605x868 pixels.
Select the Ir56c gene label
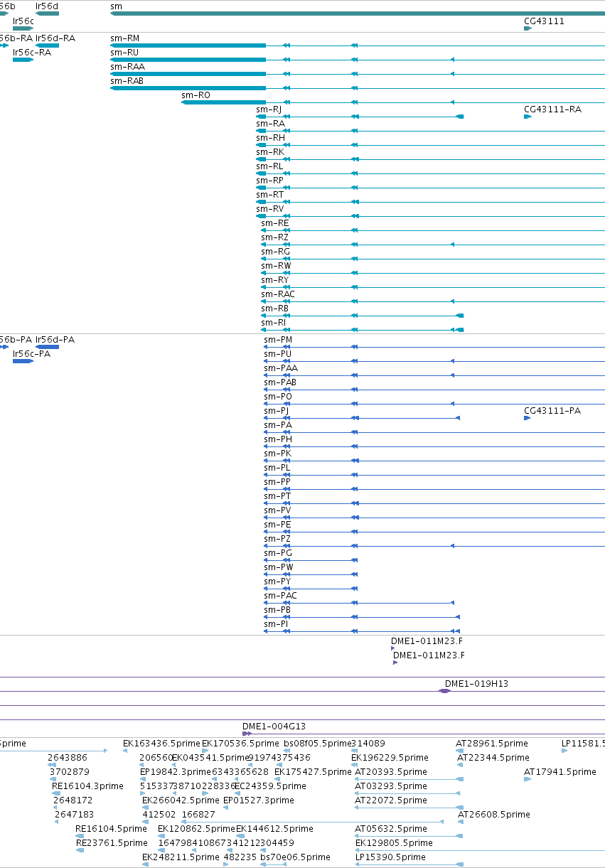click(x=23, y=21)
